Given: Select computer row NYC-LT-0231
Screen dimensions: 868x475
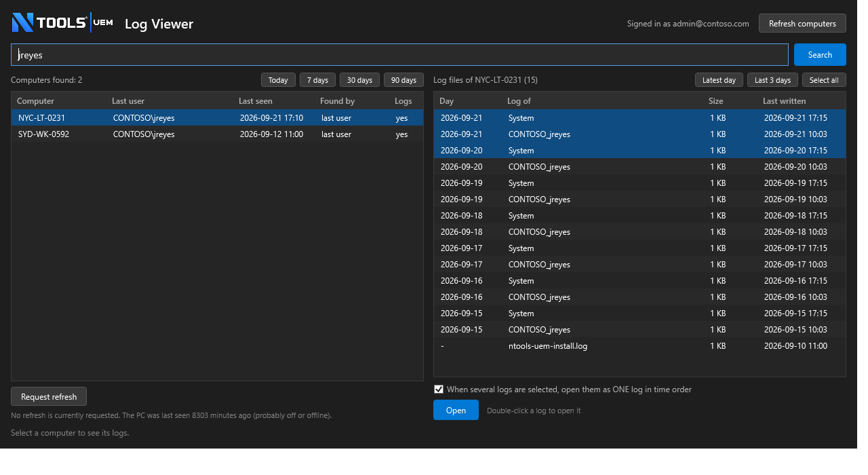Looking at the screenshot, I should pyautogui.click(x=217, y=118).
